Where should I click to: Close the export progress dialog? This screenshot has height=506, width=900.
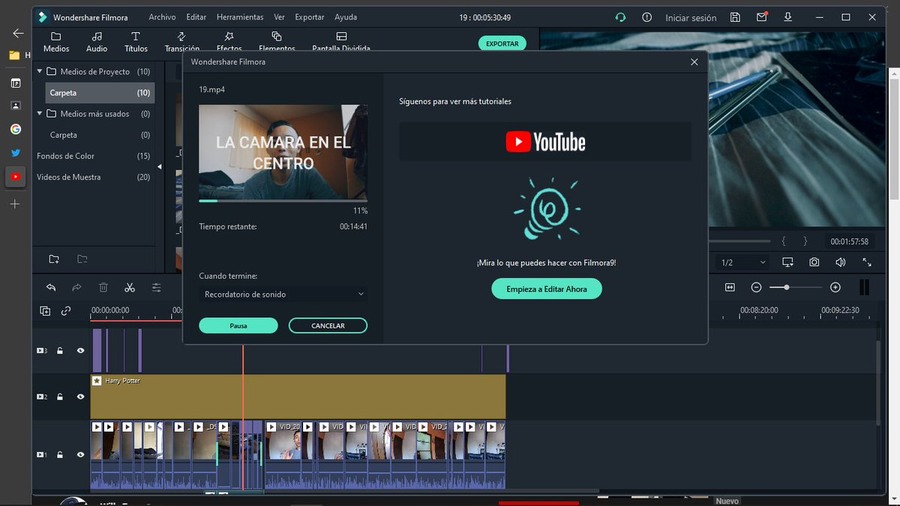click(694, 62)
